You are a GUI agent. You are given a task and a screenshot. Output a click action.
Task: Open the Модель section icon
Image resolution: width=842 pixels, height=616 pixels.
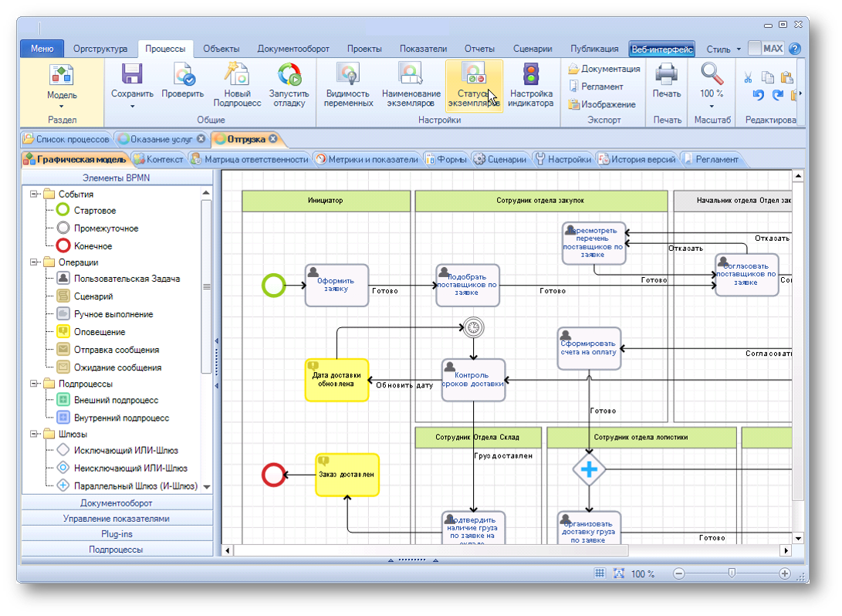point(61,74)
